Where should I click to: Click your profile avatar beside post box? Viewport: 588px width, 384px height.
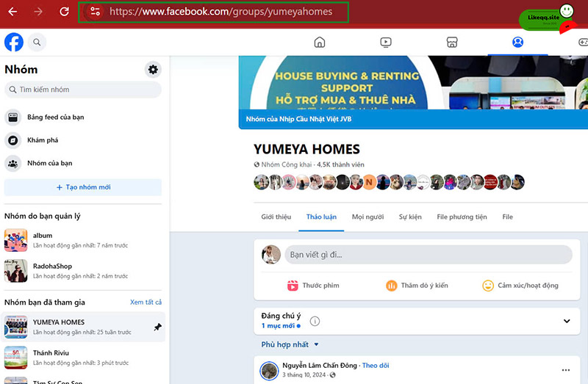pyautogui.click(x=271, y=255)
